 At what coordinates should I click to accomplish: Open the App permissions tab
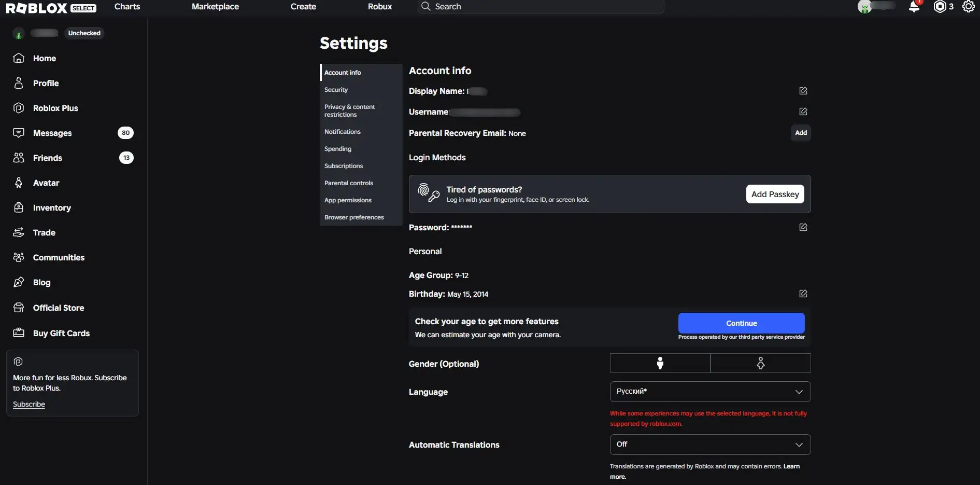pos(361,200)
